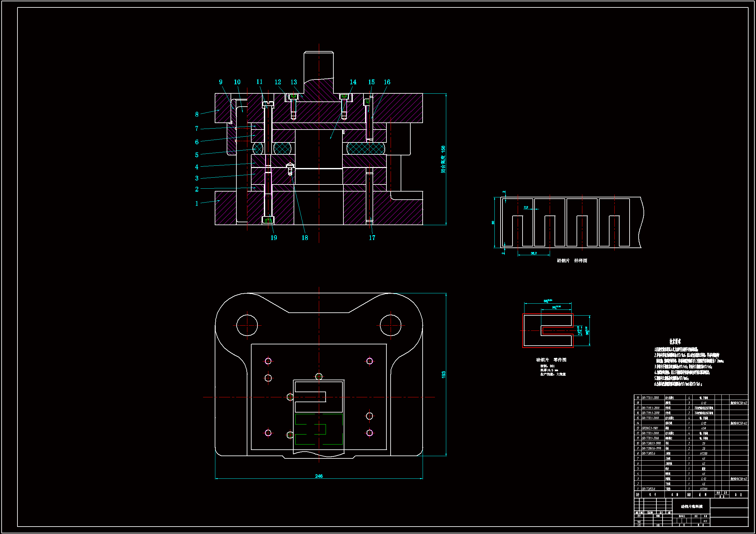
Task: Select the closed height 156 dimension
Action: [x=443, y=160]
